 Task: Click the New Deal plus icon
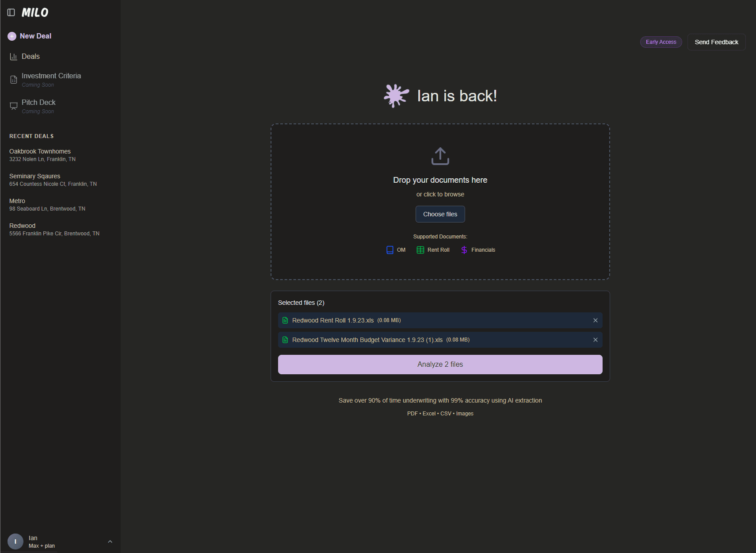point(12,36)
